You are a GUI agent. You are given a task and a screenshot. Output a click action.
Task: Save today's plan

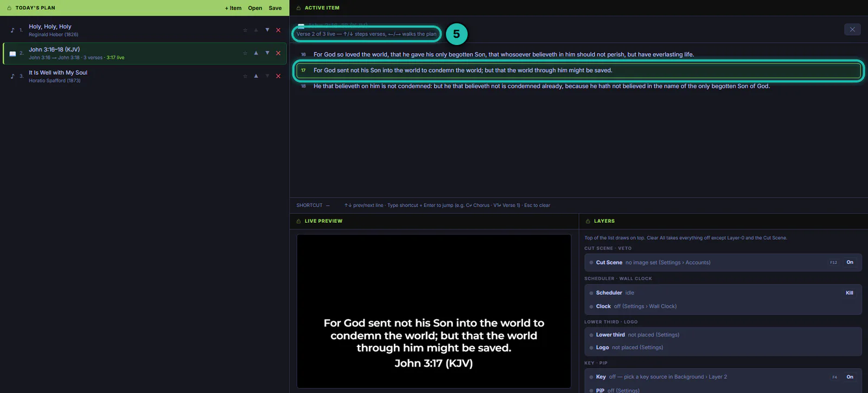(275, 8)
